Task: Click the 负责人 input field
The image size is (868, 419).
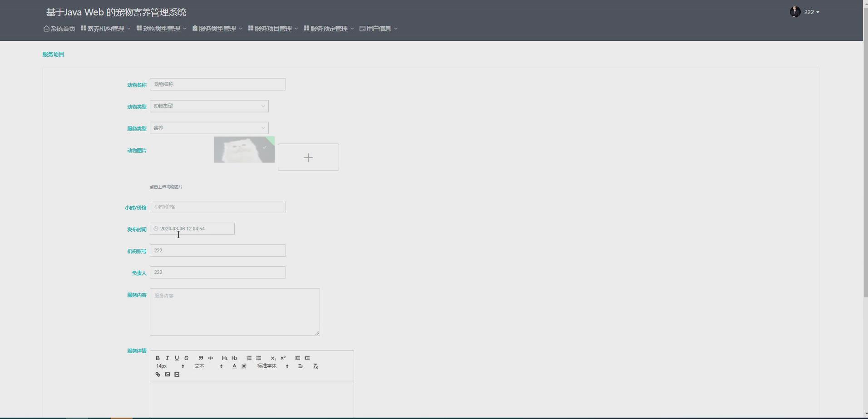Action: coord(218,272)
